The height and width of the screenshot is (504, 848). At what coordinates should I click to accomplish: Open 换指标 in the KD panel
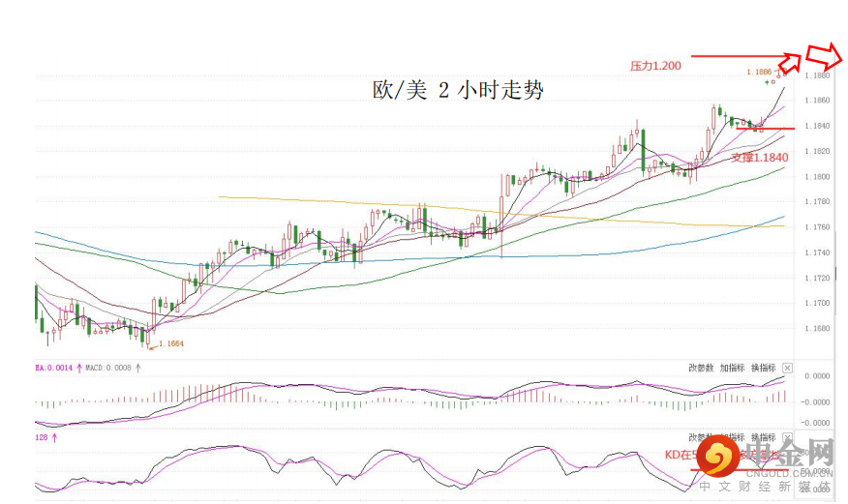[764, 437]
